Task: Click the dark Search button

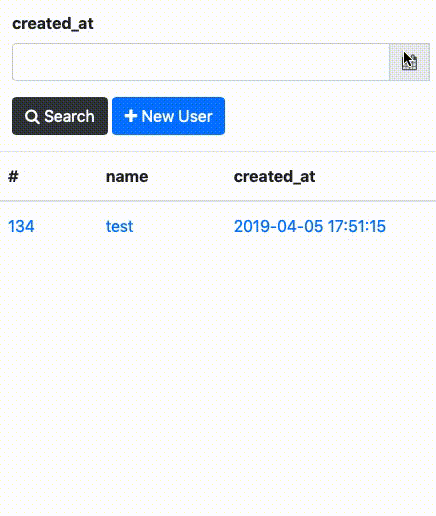Action: click(60, 116)
